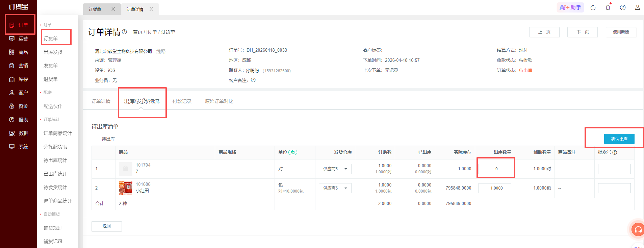
Task: Collapse the 订单统计 sidebar group
Action: (x=49, y=120)
